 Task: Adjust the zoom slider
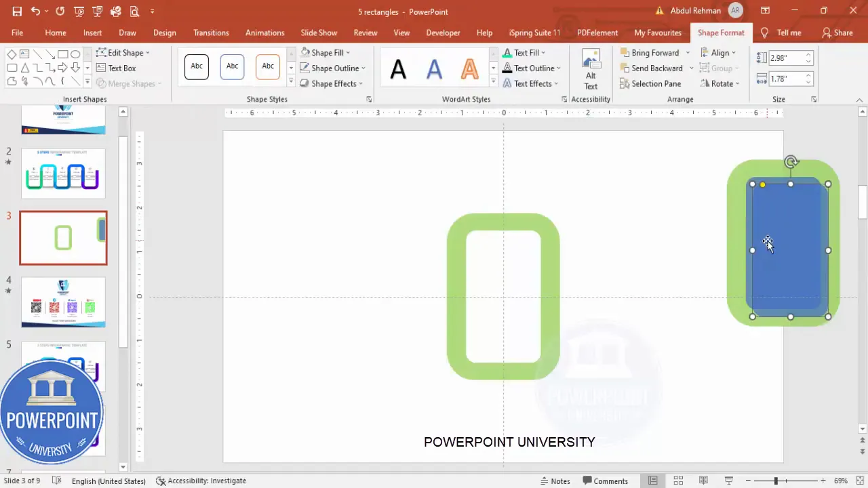[776, 481]
